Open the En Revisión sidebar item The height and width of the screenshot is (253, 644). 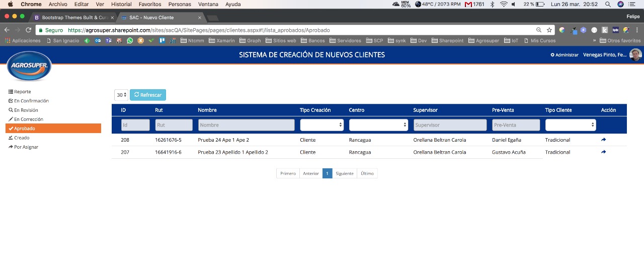pos(26,110)
